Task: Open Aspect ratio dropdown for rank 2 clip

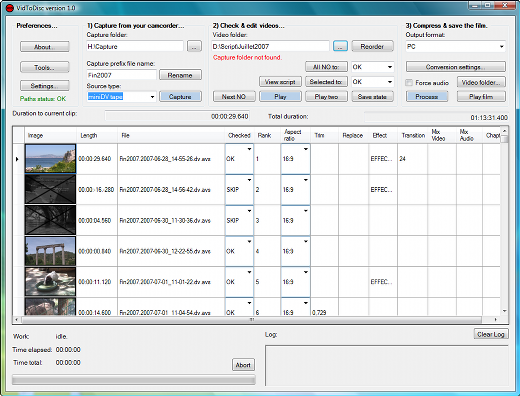Action: coord(306,180)
